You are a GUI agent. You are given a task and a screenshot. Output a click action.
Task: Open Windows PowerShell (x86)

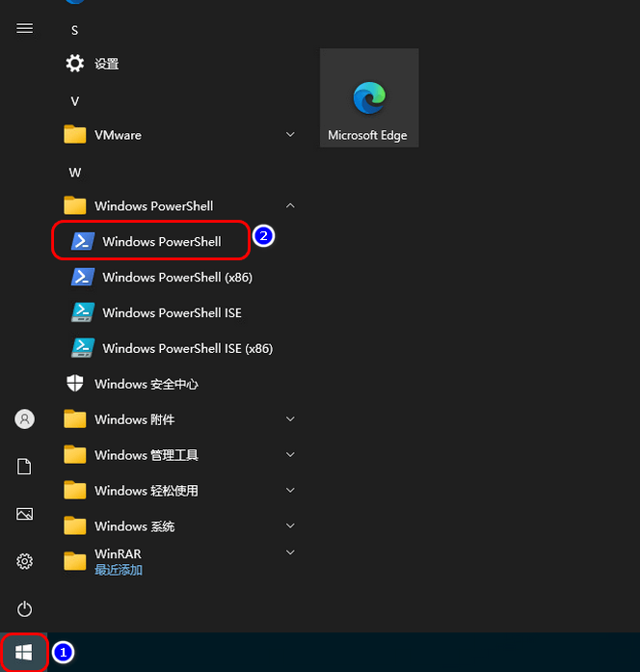click(176, 277)
